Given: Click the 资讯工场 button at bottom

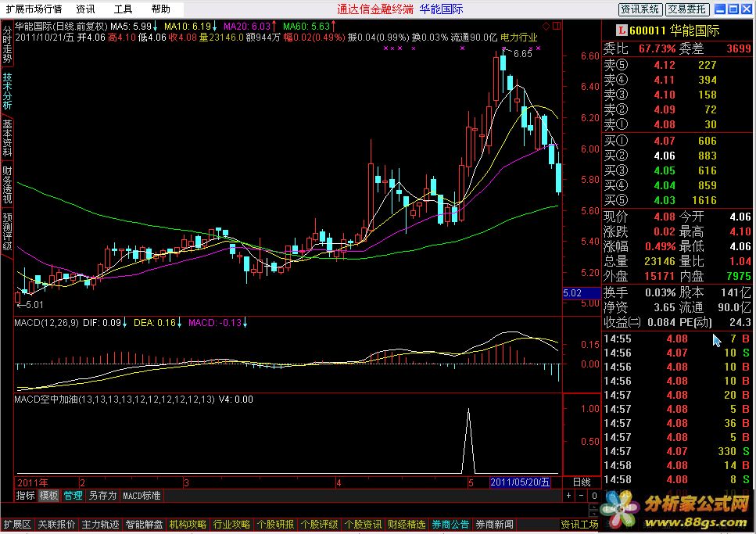Looking at the screenshot, I should coord(579,525).
